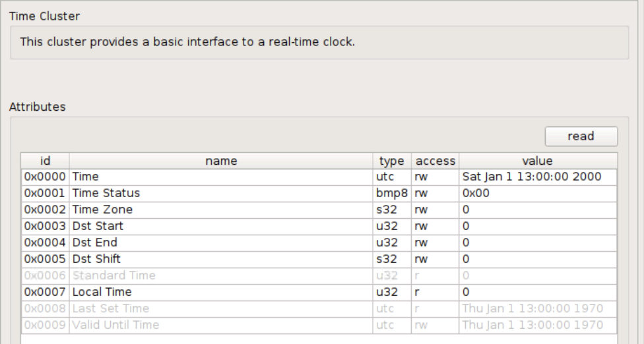Viewport: 644px width, 344px height.
Task: Click the access column header
Action: 435,161
